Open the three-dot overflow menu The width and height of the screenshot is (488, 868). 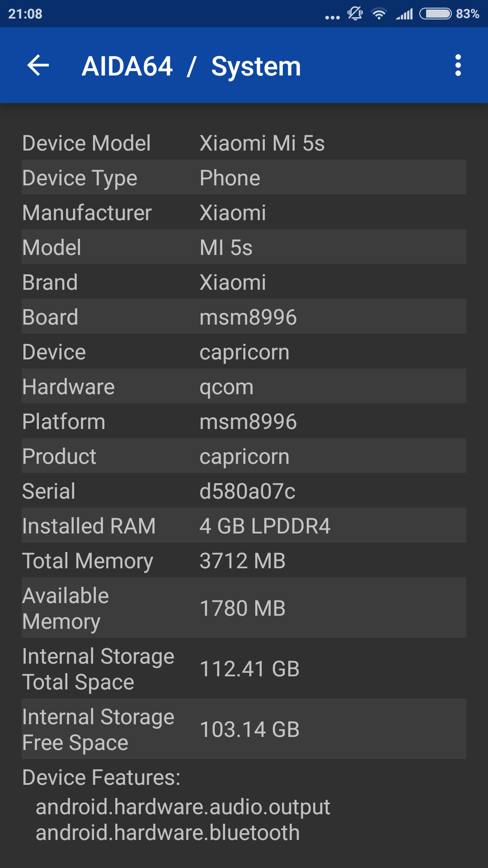(x=458, y=66)
